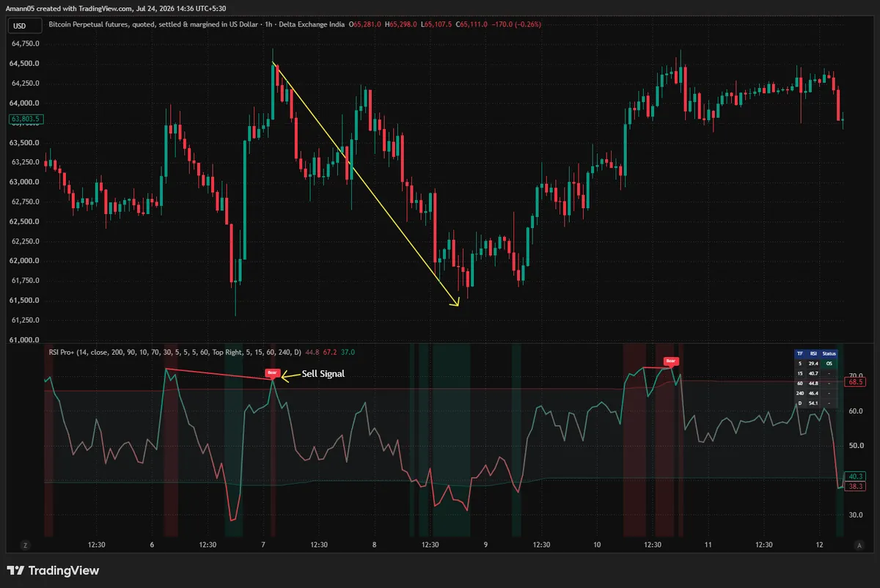
Task: Click the 63,803.5 current price label
Action: tap(26, 119)
